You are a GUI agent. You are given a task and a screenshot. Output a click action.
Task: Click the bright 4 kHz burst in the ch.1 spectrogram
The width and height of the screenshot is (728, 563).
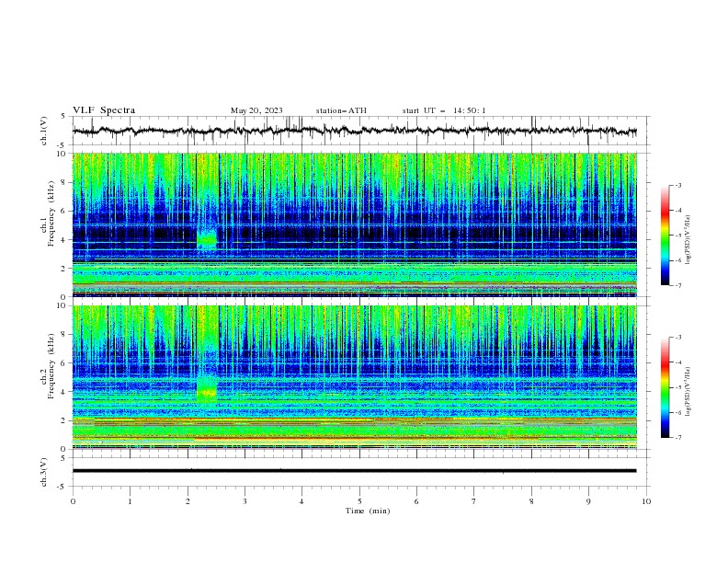207,240
